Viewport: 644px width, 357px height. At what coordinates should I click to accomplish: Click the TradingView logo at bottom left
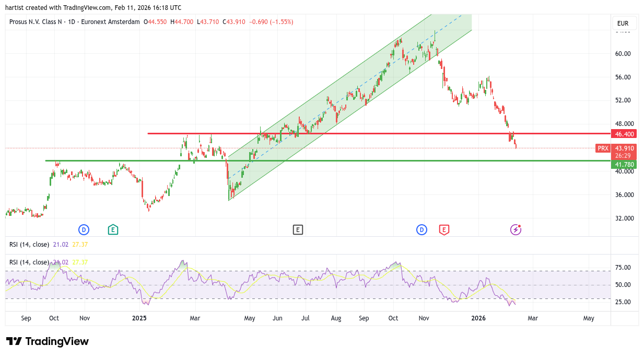coord(48,341)
